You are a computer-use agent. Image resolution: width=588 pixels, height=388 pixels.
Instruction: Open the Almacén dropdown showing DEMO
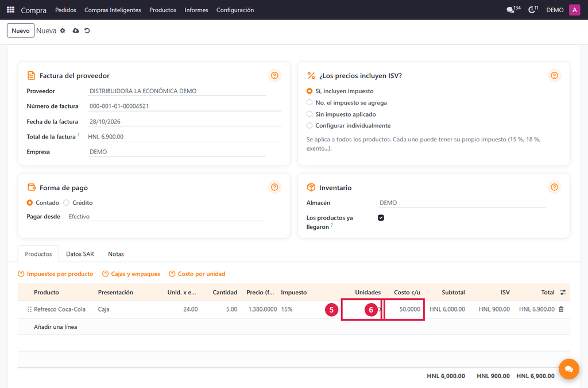pos(462,203)
